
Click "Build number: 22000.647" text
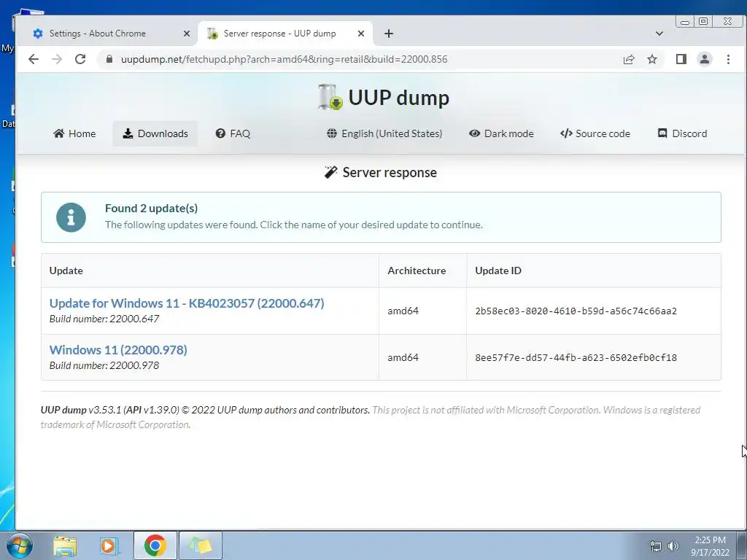104,319
